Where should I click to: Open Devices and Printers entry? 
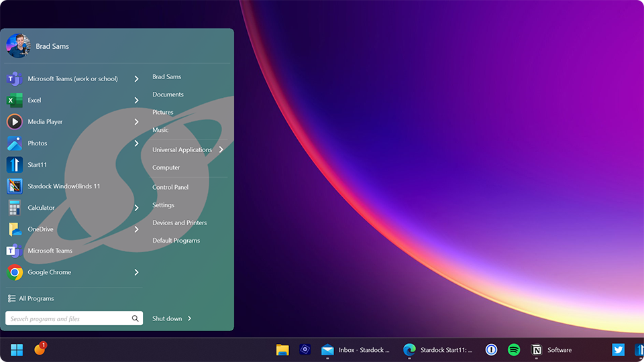(x=180, y=223)
